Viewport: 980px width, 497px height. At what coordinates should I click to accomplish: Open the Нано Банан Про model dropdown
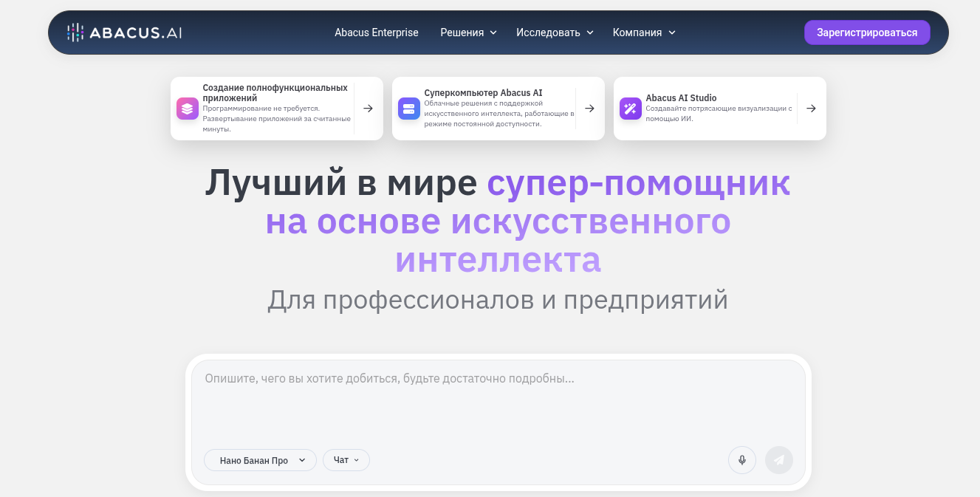tap(260, 460)
